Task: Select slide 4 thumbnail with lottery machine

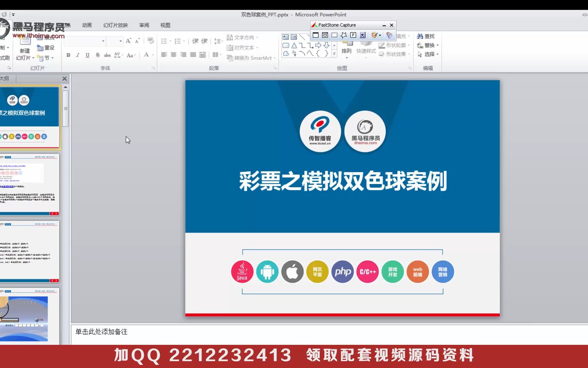Action: pyautogui.click(x=30, y=316)
